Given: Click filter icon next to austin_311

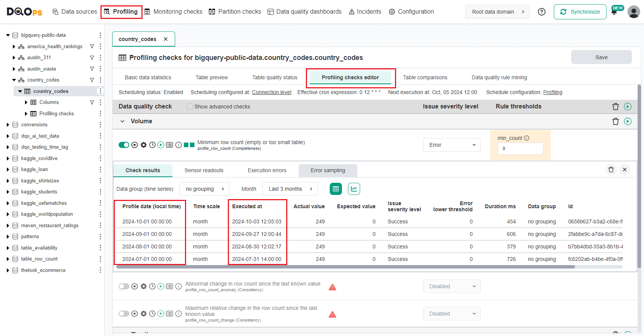Looking at the screenshot, I should 92,58.
